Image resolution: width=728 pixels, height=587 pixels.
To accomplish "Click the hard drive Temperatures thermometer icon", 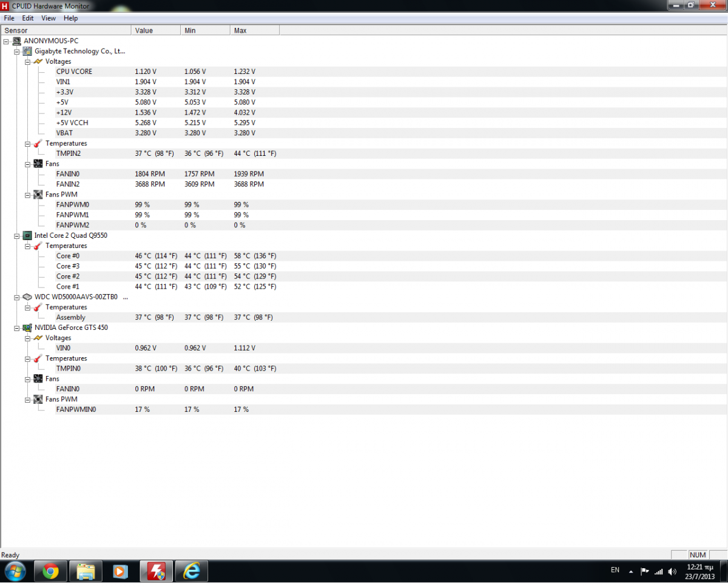I will coord(38,307).
